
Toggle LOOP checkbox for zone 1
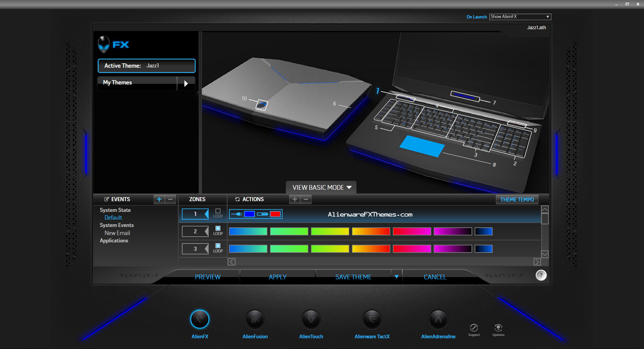click(x=218, y=211)
